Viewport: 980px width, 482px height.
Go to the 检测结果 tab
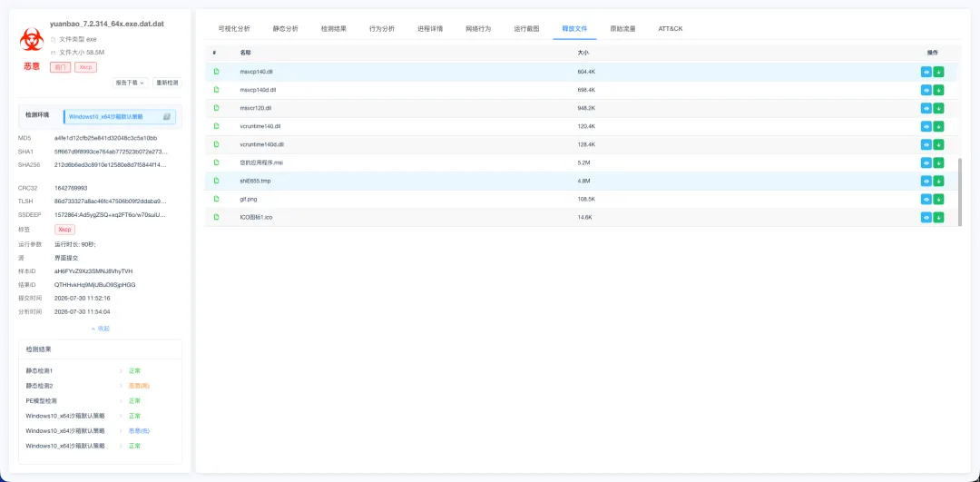(x=333, y=29)
